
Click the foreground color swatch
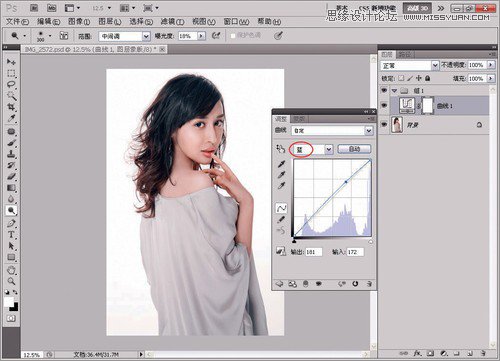click(x=8, y=302)
